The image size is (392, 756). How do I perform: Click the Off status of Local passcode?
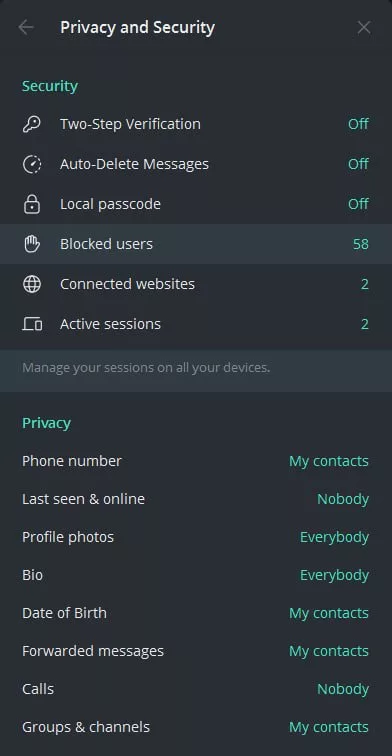pyautogui.click(x=358, y=204)
